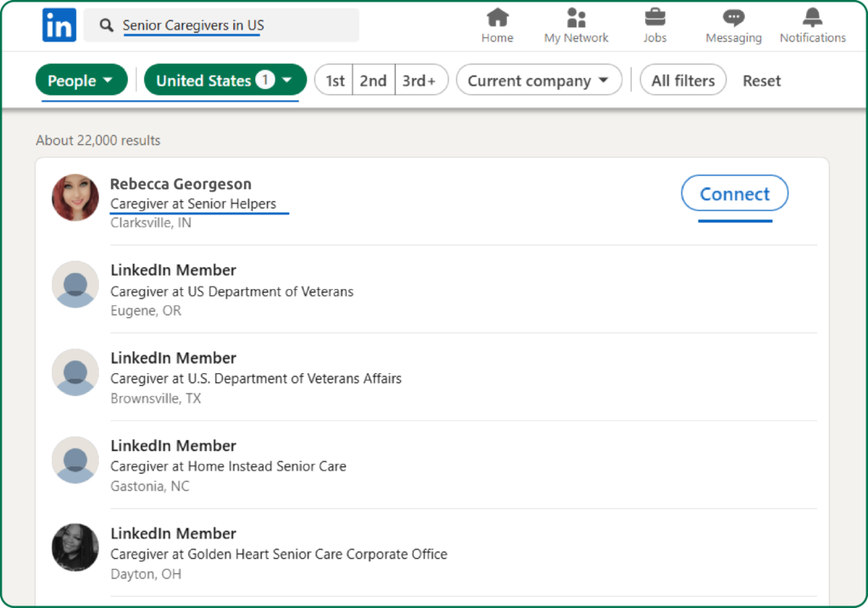
Task: Click avatar of the Eugene, OR member
Action: tap(75, 285)
